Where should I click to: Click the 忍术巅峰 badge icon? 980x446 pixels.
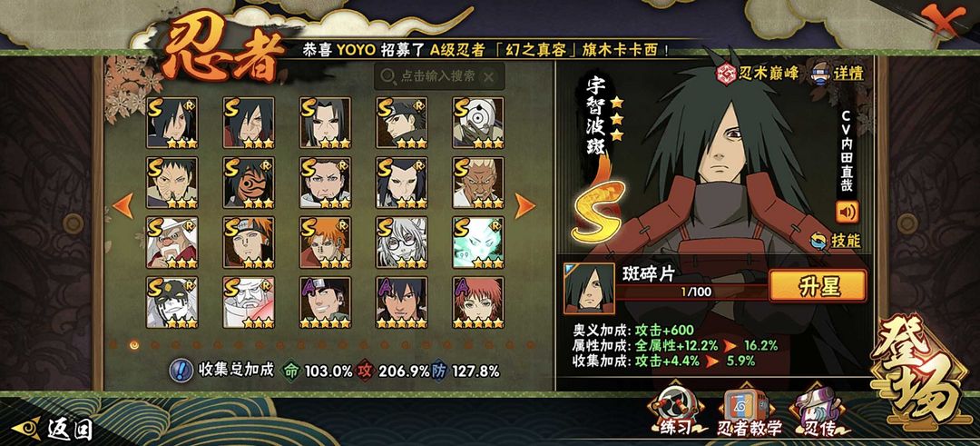coord(726,74)
